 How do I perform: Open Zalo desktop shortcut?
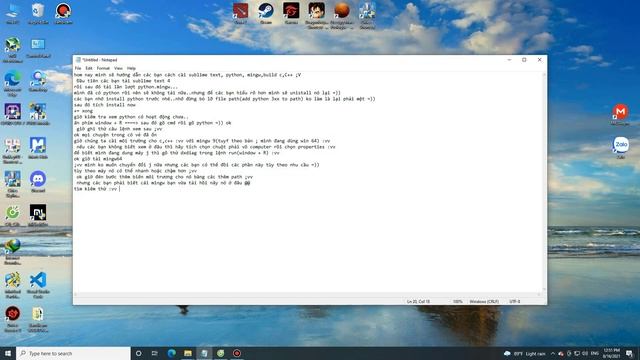(x=621, y=147)
